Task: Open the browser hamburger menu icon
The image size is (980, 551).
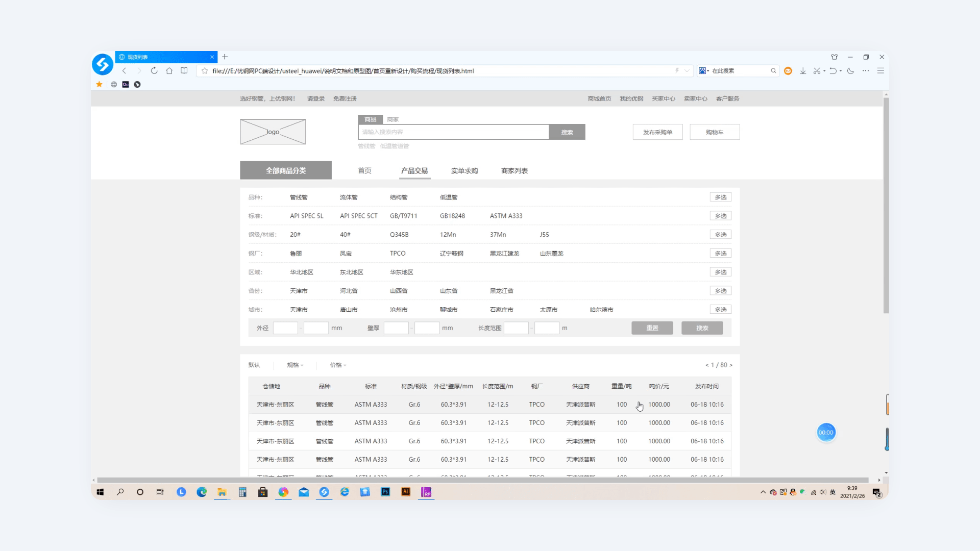Action: (x=880, y=71)
